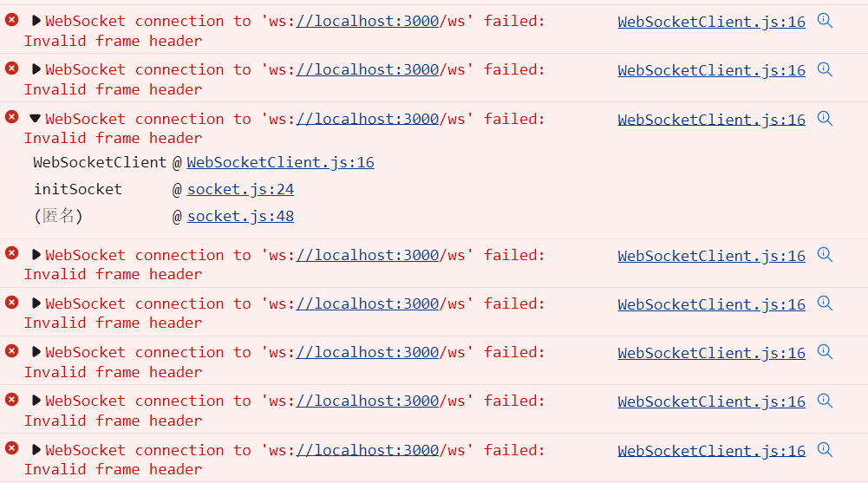
Task: Click the localhost:3000 URL in the first error
Action: [368, 21]
